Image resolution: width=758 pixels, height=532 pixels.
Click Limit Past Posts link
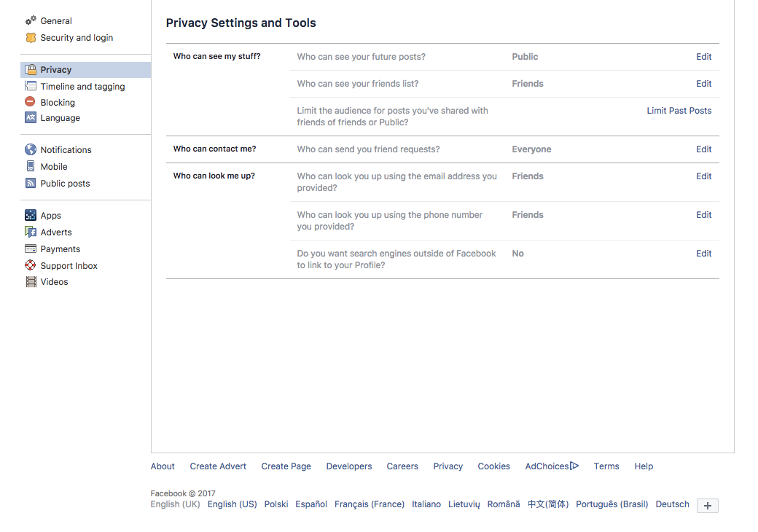point(679,111)
